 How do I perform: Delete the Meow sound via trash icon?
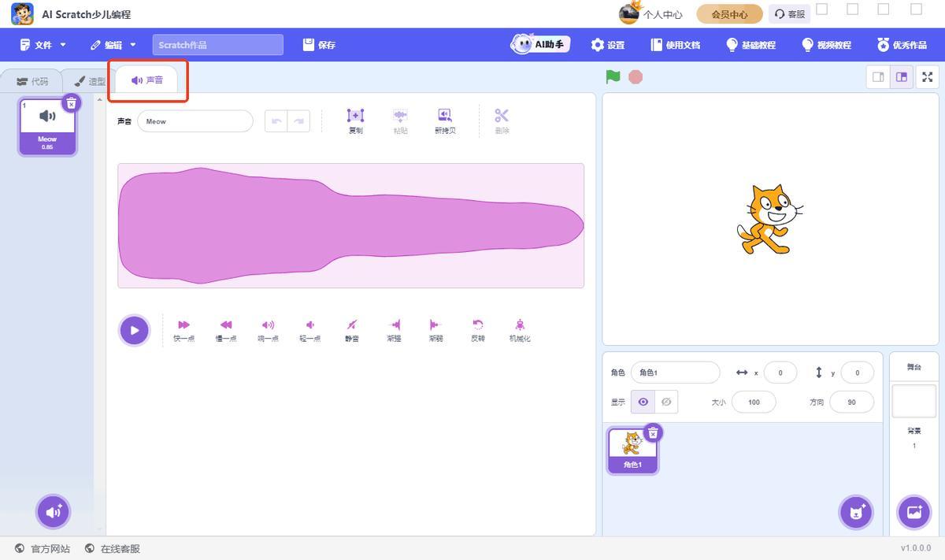pyautogui.click(x=71, y=103)
